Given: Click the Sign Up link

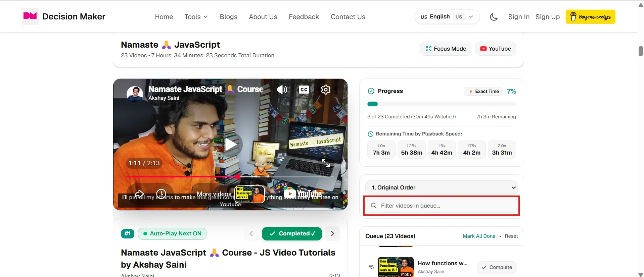Looking at the screenshot, I should point(548,17).
